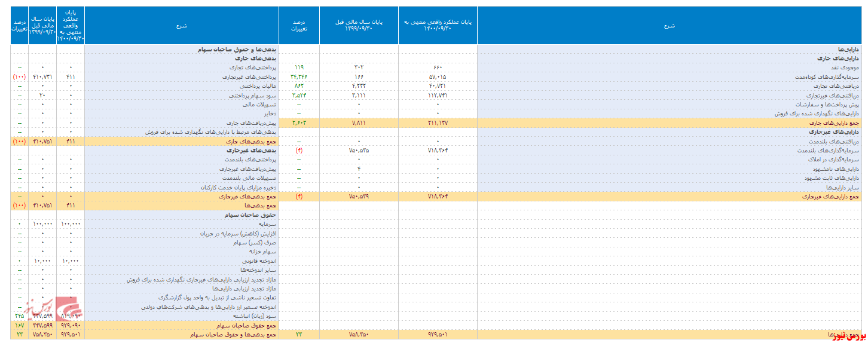Select the ذخایر row label
This screenshot has width=868, height=343.
pyautogui.click(x=269, y=113)
